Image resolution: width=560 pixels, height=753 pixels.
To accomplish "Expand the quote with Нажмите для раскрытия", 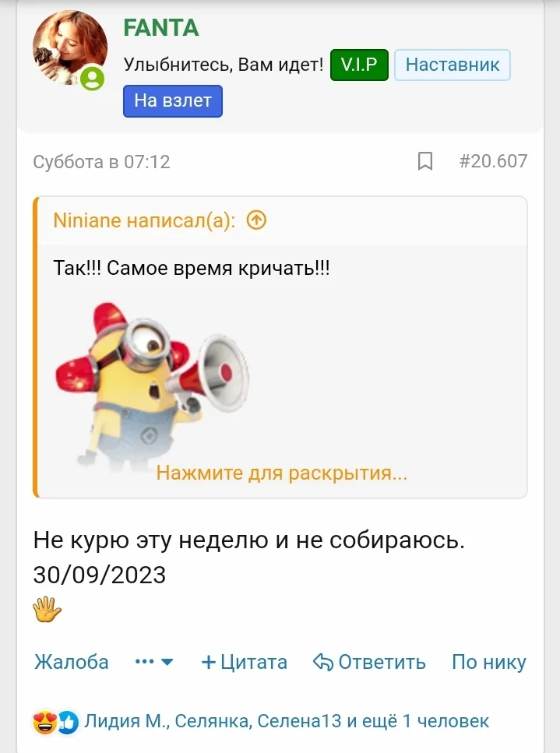I will pyautogui.click(x=281, y=473).
